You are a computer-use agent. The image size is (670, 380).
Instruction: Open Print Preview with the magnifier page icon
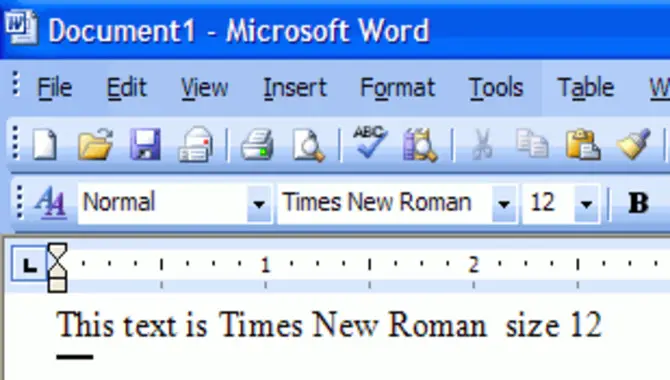(308, 145)
